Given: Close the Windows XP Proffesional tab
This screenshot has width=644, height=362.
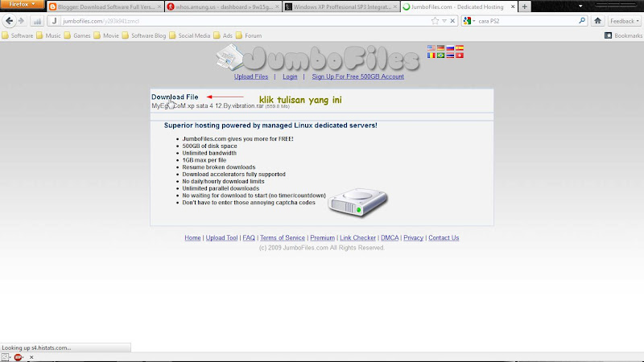Looking at the screenshot, I should tap(394, 6).
